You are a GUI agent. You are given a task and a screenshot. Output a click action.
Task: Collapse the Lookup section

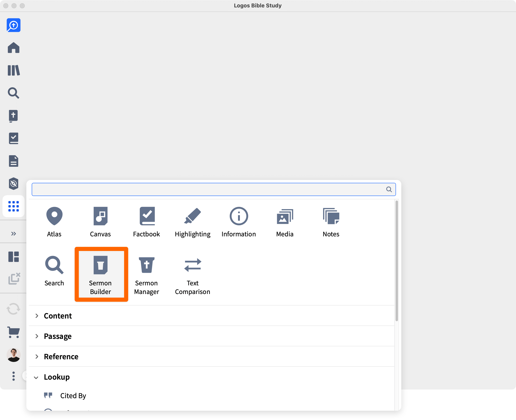pyautogui.click(x=211, y=377)
